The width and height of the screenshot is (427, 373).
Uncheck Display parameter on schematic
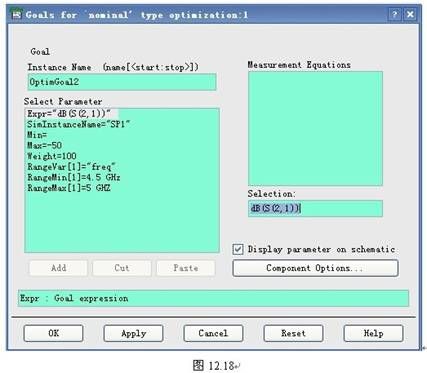(x=238, y=249)
